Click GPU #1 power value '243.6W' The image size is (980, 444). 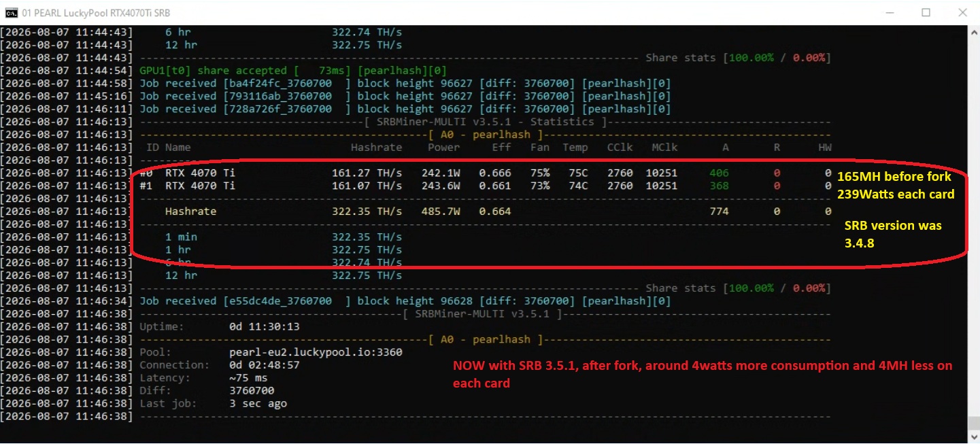[441, 186]
